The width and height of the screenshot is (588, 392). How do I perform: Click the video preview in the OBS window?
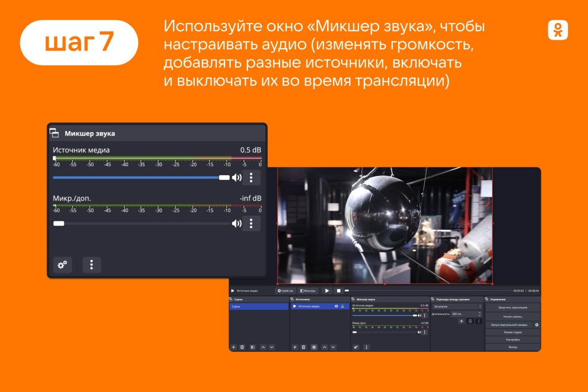(385, 226)
